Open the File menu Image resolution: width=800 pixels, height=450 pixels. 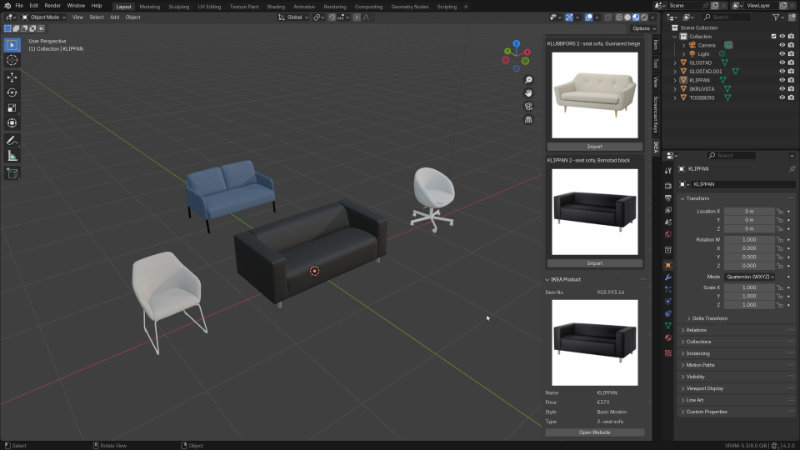tap(19, 6)
